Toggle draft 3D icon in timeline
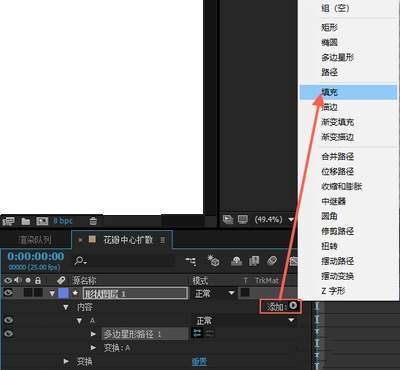The image size is (400, 370). coord(213,261)
